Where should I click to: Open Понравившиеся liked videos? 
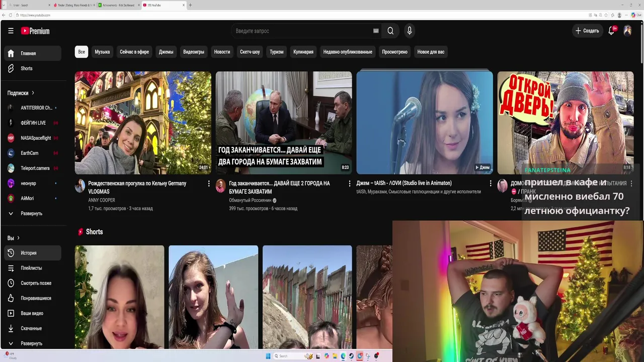pyautogui.click(x=33, y=298)
